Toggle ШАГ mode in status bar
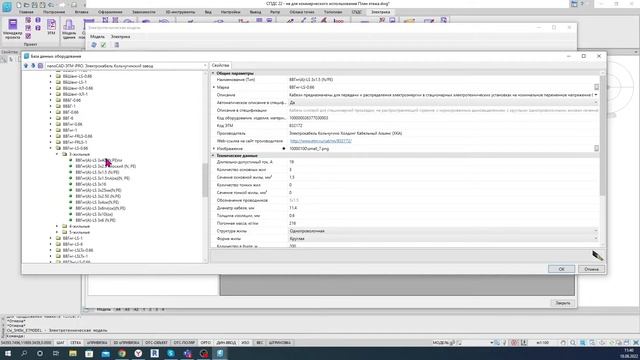The width and height of the screenshot is (640, 360). coord(60,342)
